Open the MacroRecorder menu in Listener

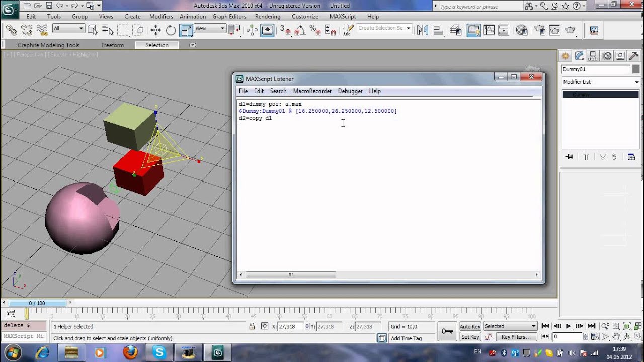click(312, 91)
